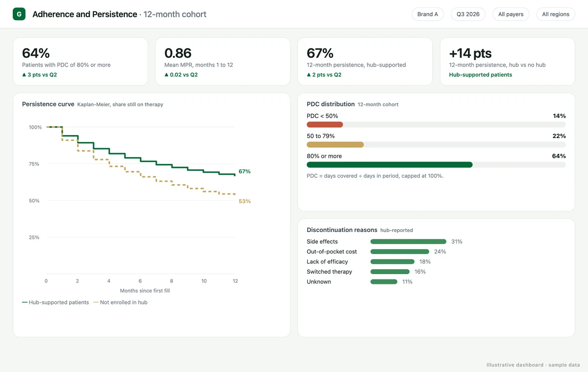The width and height of the screenshot is (588, 372).
Task: Click the 14% value in PDC distribution
Action: click(x=559, y=116)
